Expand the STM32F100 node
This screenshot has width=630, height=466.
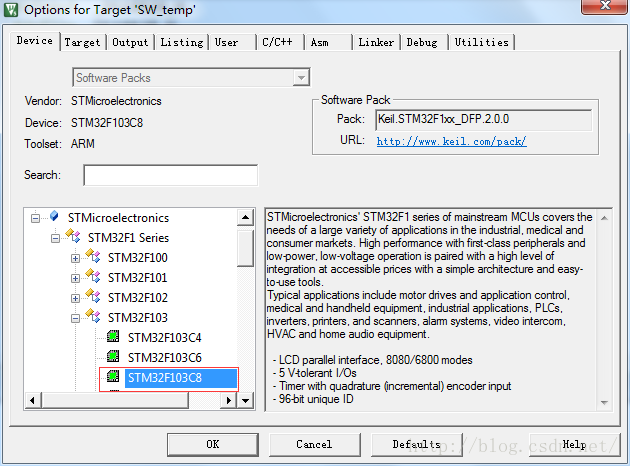click(x=75, y=258)
